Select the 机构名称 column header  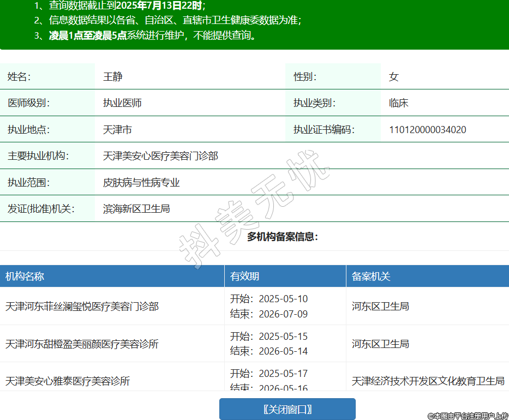pos(25,277)
